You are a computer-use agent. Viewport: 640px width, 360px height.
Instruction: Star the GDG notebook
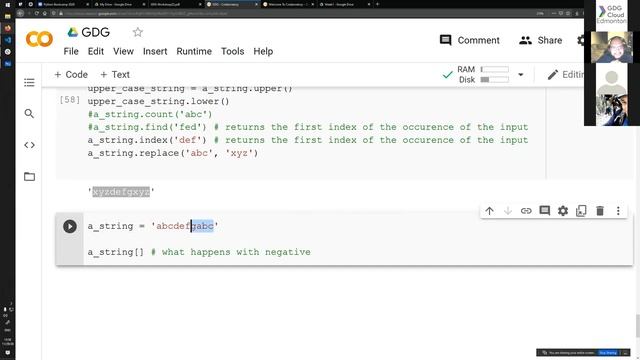(138, 32)
